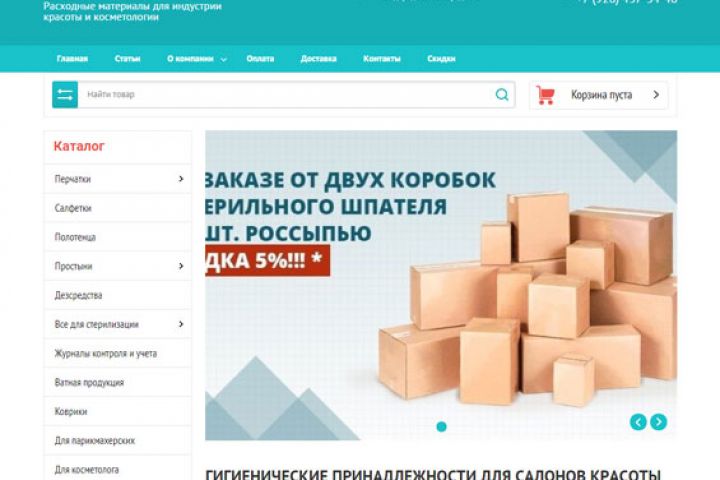Open the Доставка menu item
720x480 pixels.
[x=318, y=59]
